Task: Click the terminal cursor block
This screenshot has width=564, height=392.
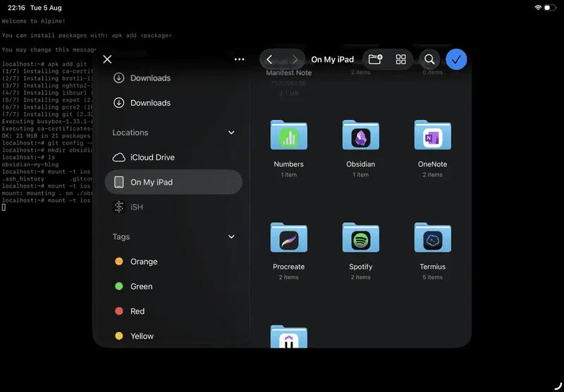Action: point(4,207)
